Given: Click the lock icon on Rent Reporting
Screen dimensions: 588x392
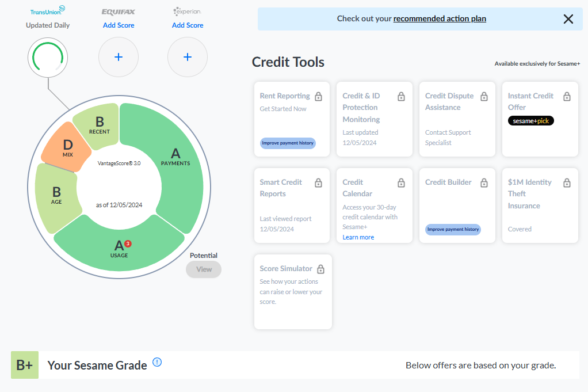Looking at the screenshot, I should 318,96.
